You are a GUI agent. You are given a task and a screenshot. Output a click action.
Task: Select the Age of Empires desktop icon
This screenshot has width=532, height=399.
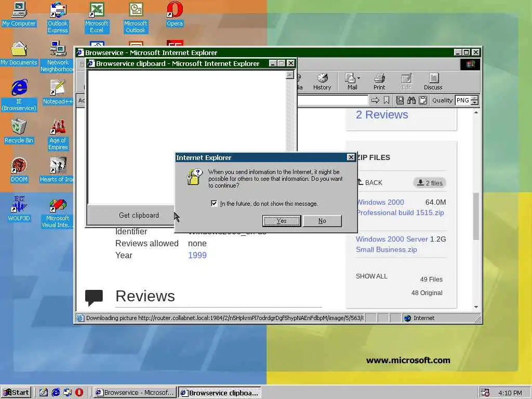58,134
